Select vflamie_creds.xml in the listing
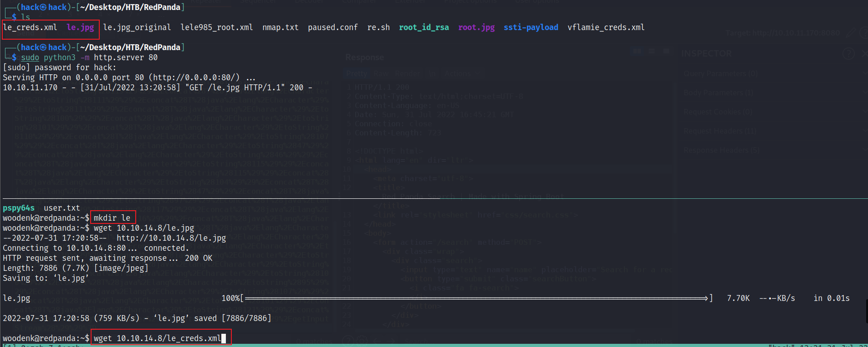The width and height of the screenshot is (868, 347). tap(606, 27)
